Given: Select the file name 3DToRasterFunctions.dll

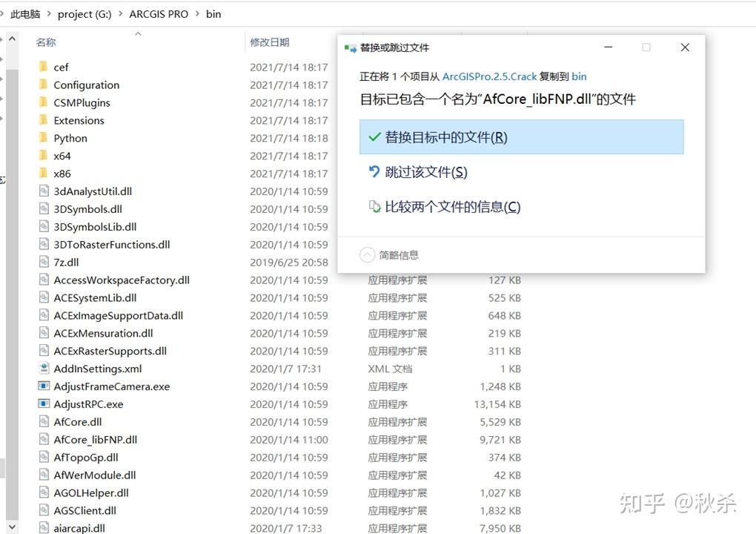Looking at the screenshot, I should click(112, 245).
